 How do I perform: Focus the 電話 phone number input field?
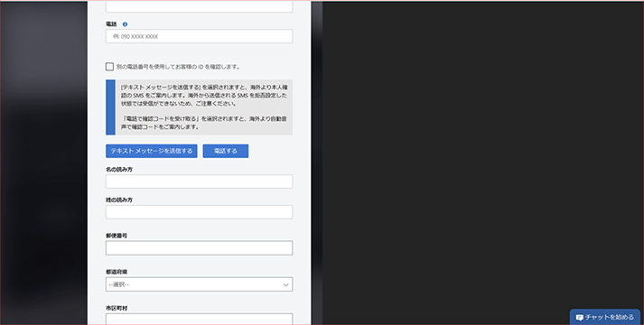click(200, 36)
